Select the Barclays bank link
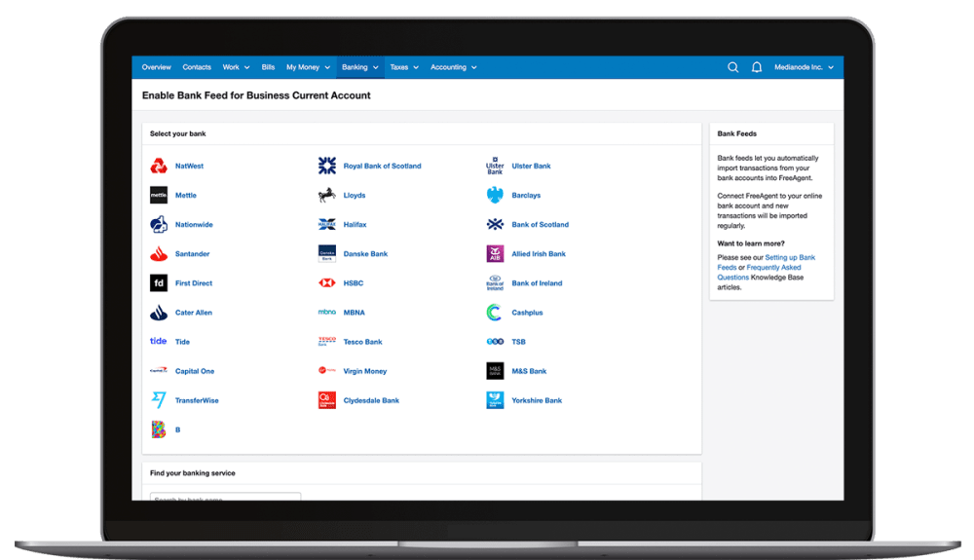Viewport: 974px width, 560px height. point(526,195)
